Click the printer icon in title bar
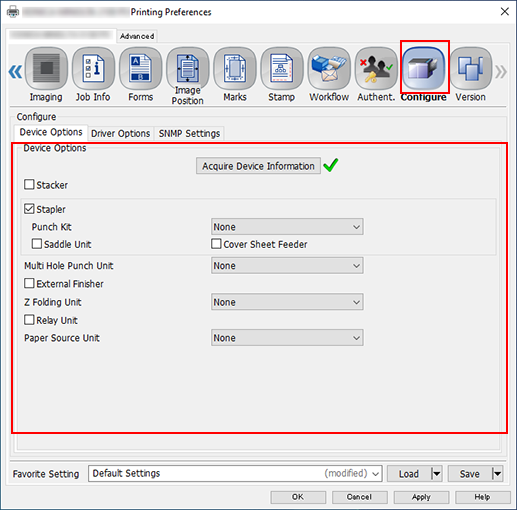This screenshot has height=510, width=517. click(13, 12)
